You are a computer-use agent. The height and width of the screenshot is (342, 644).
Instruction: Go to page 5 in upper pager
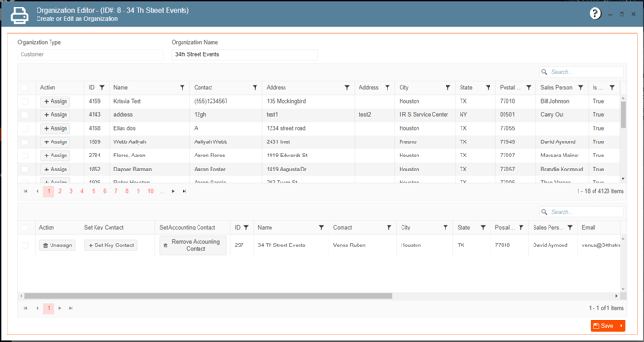coord(94,191)
